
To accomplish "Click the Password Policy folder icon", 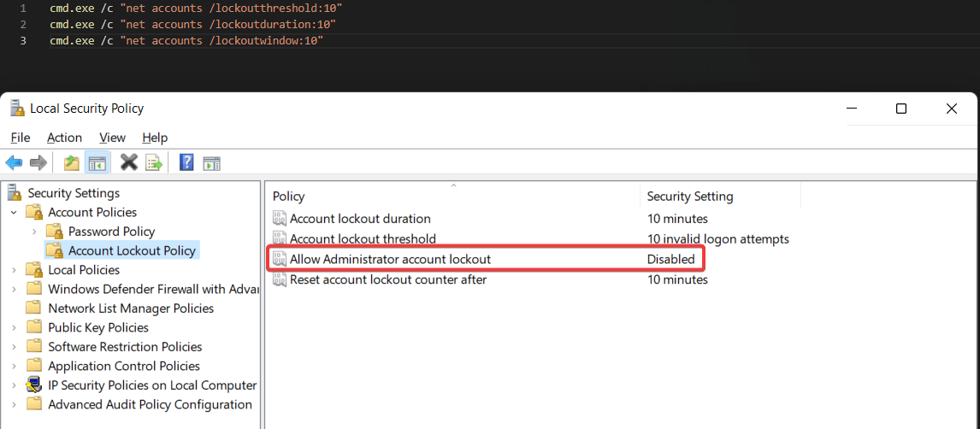I will coord(55,232).
